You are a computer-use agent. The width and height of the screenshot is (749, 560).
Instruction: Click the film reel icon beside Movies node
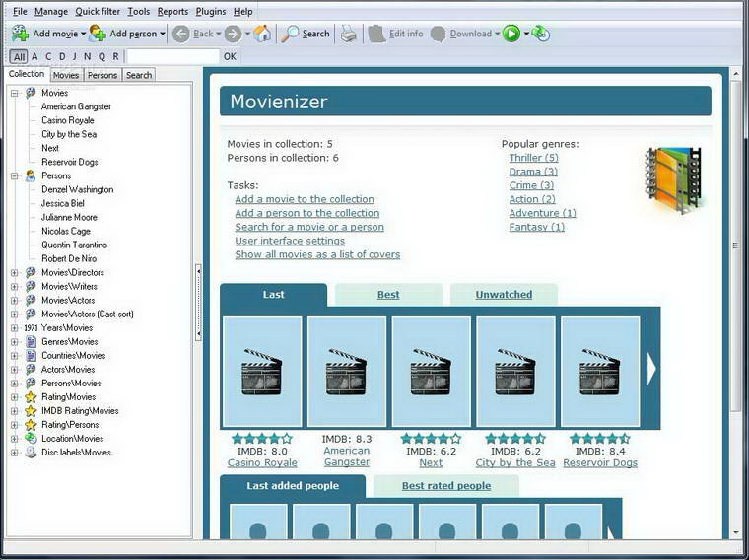(x=31, y=93)
